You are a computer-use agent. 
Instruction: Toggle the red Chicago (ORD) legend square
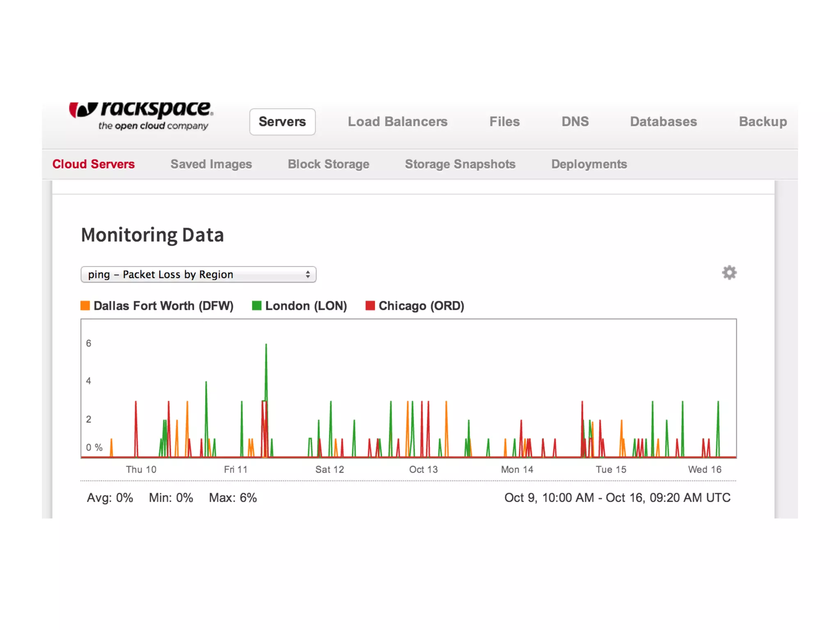[370, 306]
